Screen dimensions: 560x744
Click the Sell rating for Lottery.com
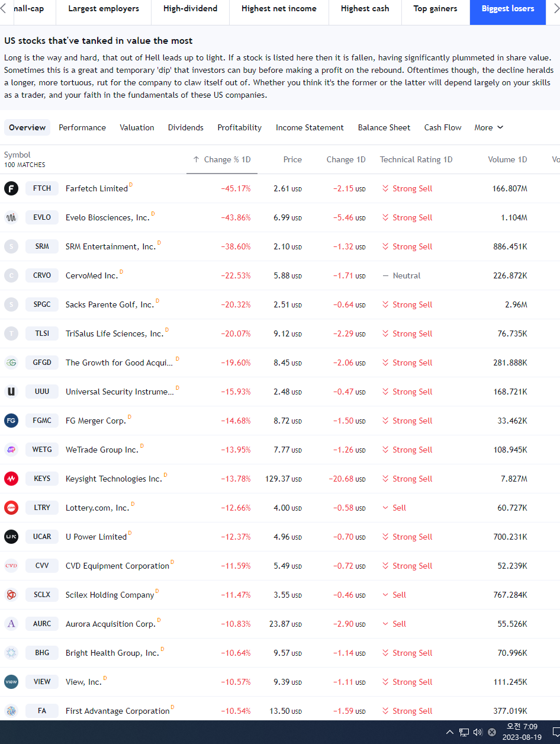click(x=394, y=508)
